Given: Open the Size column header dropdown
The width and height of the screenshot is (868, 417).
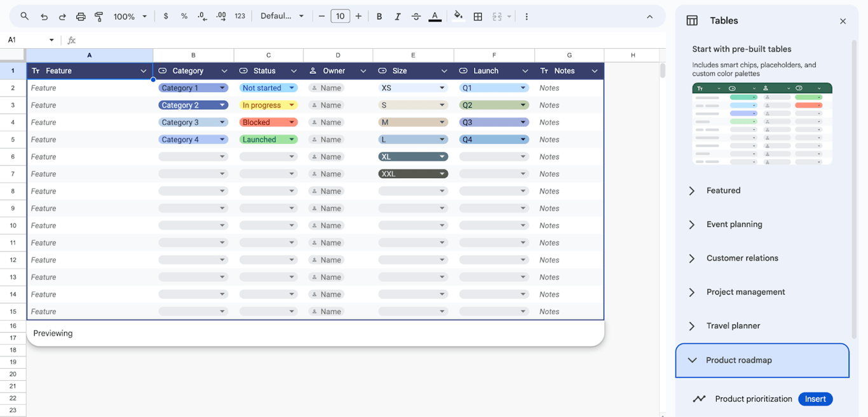Looking at the screenshot, I should coord(444,71).
